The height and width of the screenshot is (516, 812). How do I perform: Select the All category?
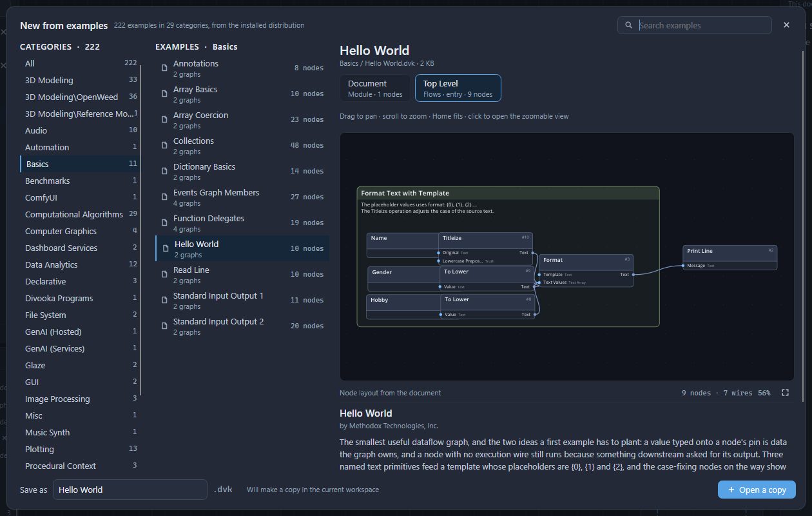(x=81, y=63)
